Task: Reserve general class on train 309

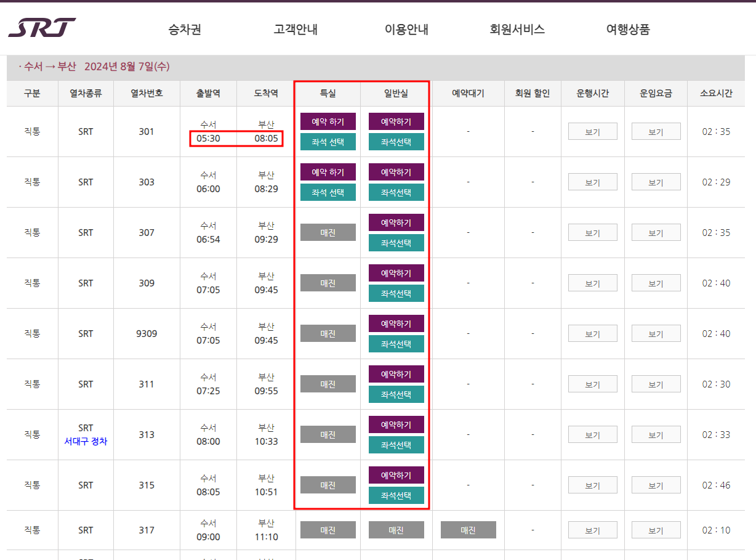Action: tap(396, 272)
